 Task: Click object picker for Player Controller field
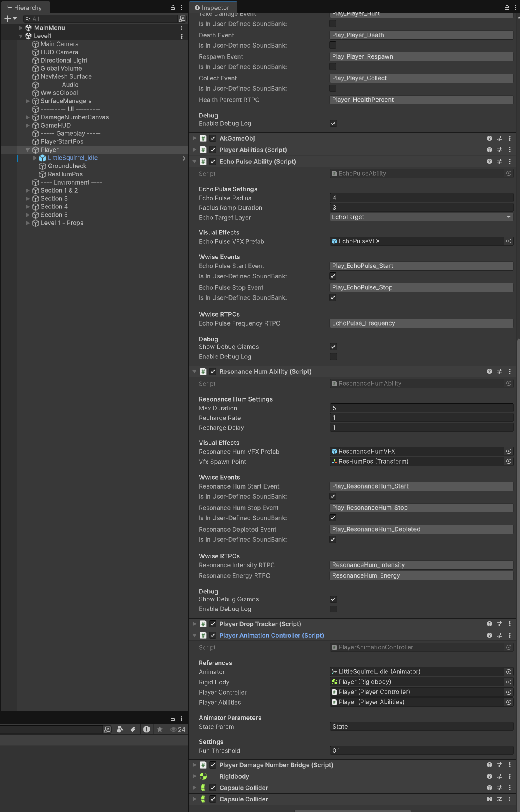[x=509, y=692]
